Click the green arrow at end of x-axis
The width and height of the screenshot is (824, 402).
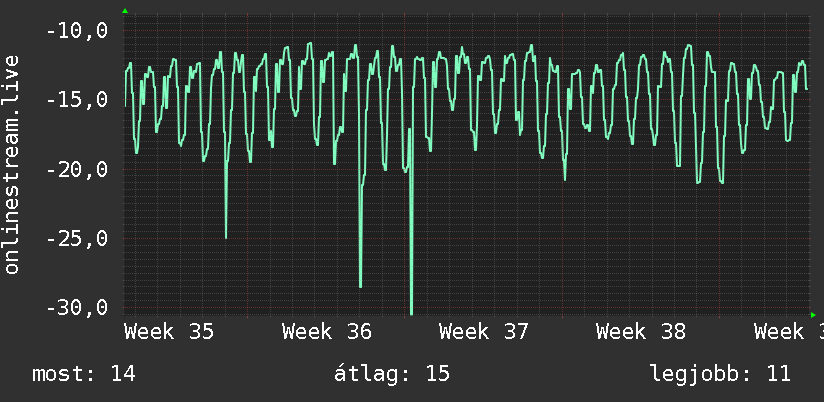813,315
